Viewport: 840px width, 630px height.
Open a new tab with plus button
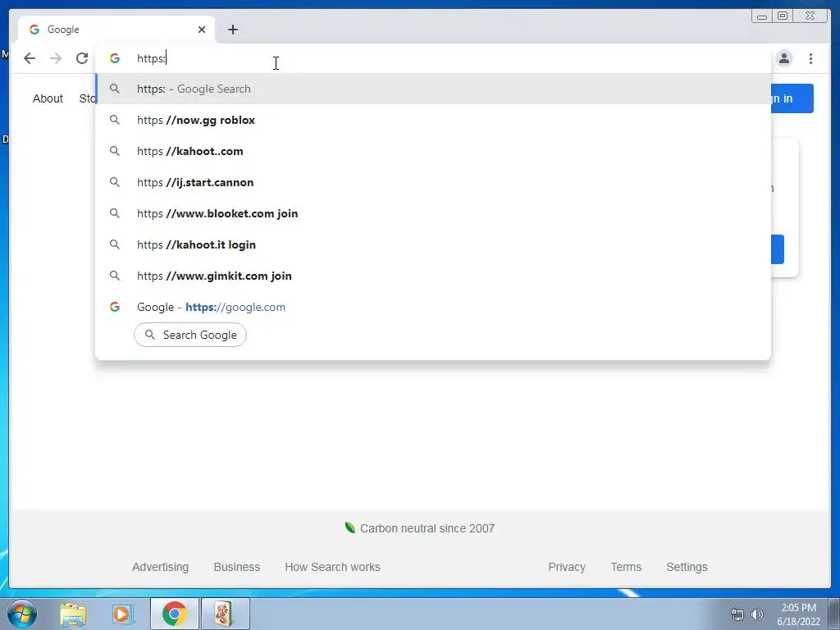pos(232,30)
